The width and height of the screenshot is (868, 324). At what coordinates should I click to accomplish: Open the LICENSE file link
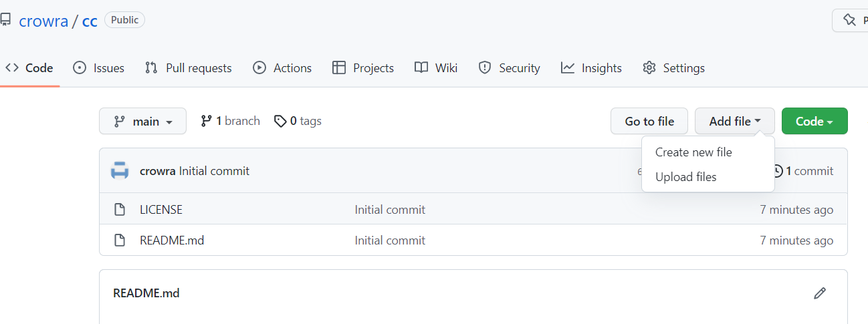(x=161, y=210)
